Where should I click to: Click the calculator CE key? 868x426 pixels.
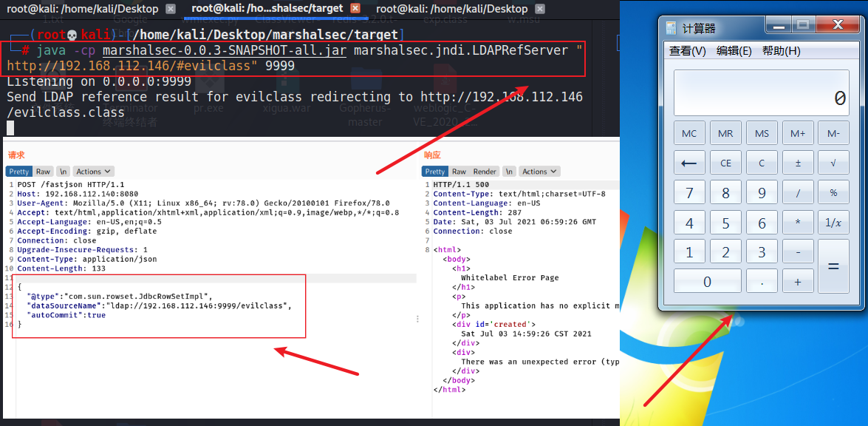tap(725, 163)
